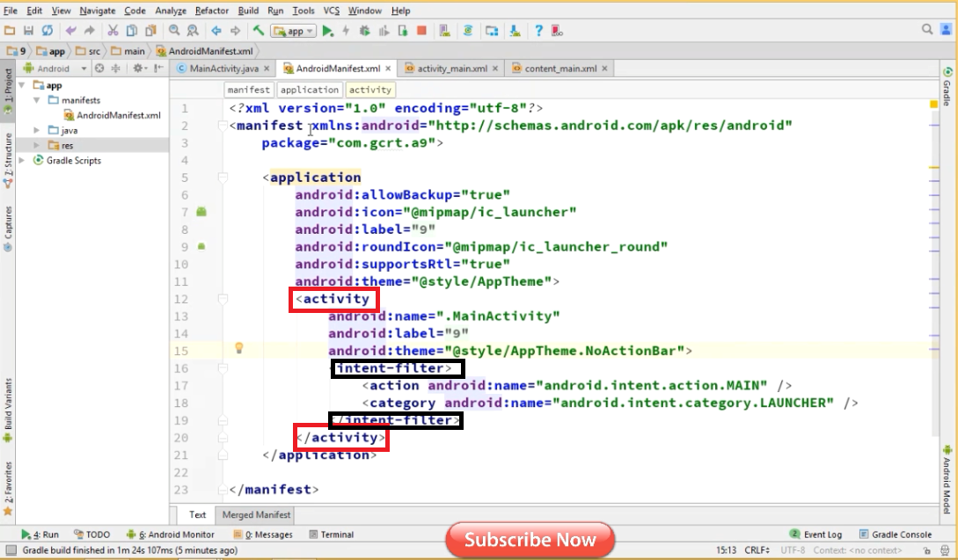Run the app with green play icon
This screenshot has width=958, height=560.
point(328,31)
